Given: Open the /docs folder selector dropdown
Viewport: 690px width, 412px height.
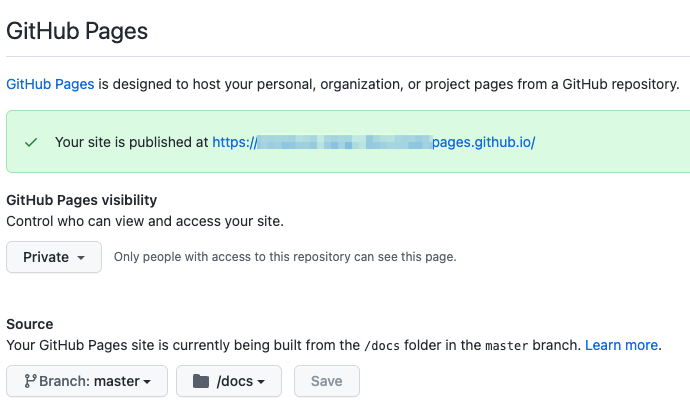Looking at the screenshot, I should [229, 381].
